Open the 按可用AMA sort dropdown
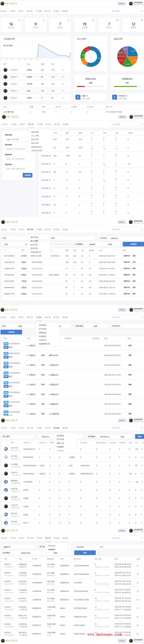Viewport: 144px width, 644px height. 105,436
